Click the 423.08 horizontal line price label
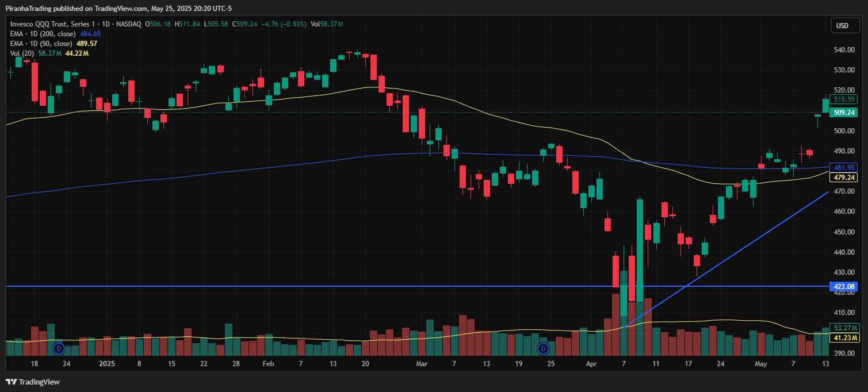The width and height of the screenshot is (868, 392). tap(845, 286)
